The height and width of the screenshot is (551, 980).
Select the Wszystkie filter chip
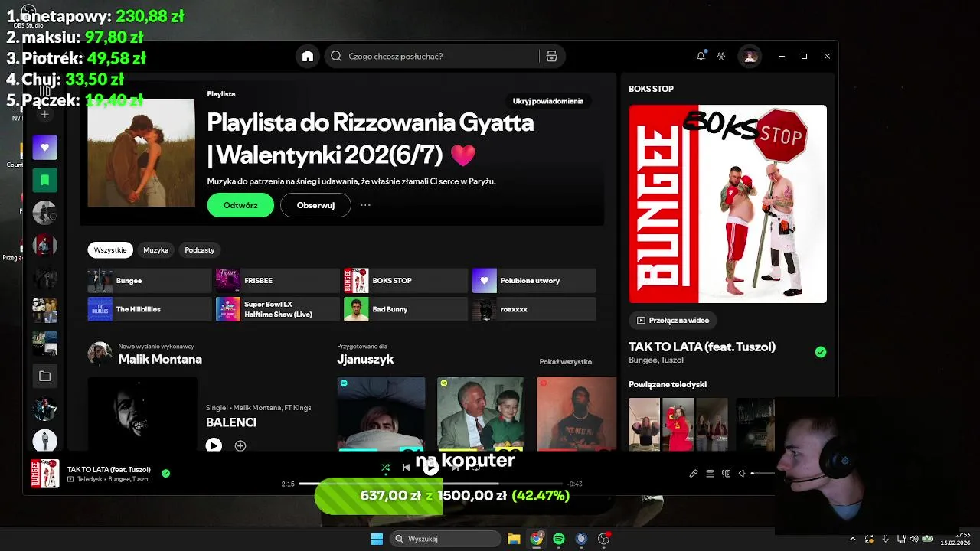tap(110, 250)
